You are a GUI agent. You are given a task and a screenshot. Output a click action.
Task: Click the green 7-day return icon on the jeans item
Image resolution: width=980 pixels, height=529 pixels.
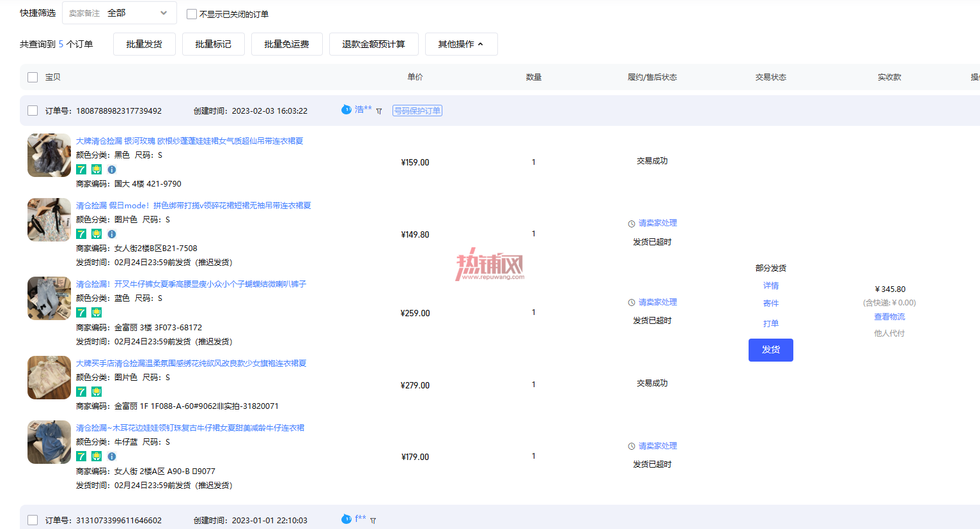coord(81,312)
